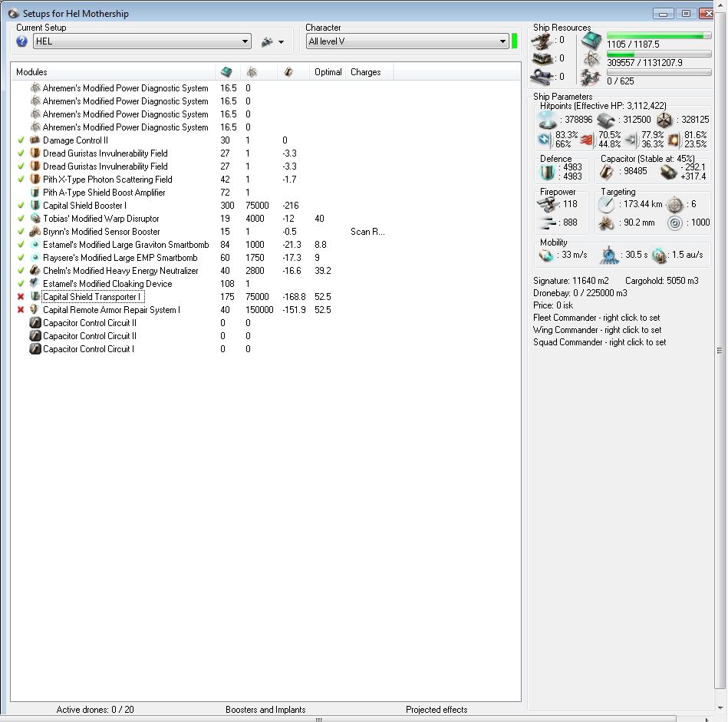Viewport: 728px width, 722px height.
Task: Click the turret hardpoints icon in Ship Resources
Action: coord(542,41)
